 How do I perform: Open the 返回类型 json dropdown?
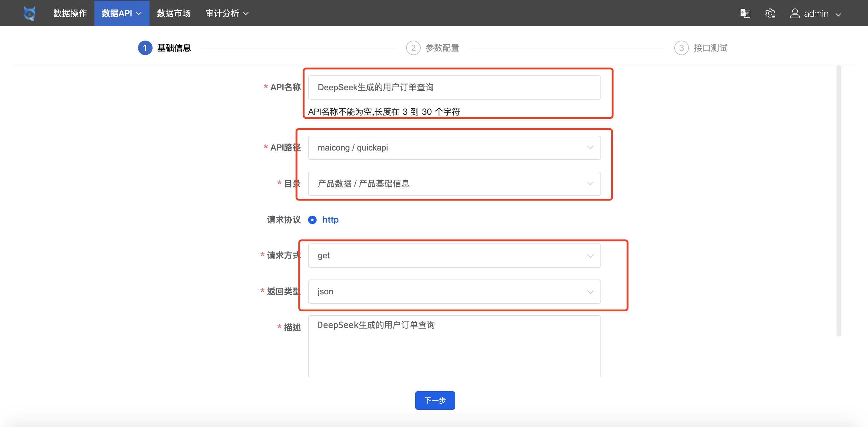click(454, 292)
